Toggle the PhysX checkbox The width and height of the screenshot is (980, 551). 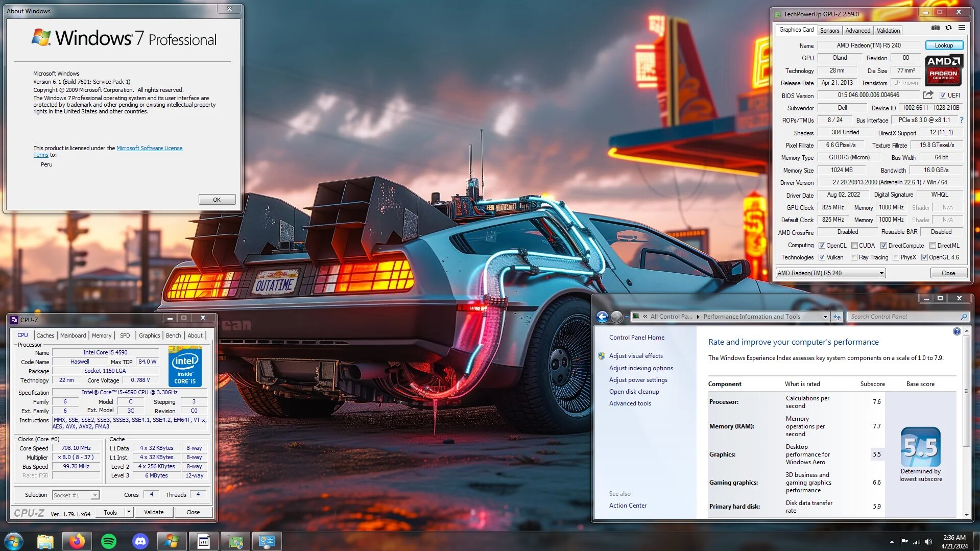click(896, 257)
